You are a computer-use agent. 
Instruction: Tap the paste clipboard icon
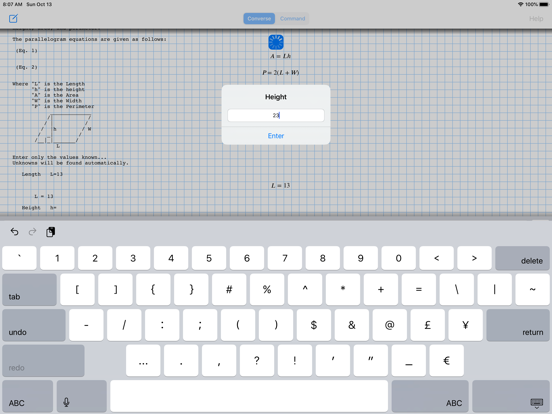pos(50,232)
